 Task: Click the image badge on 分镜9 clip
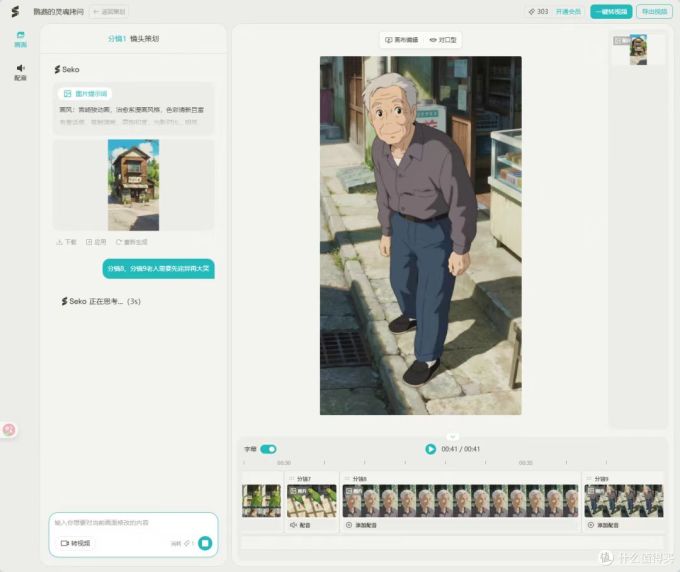pyautogui.click(x=595, y=491)
